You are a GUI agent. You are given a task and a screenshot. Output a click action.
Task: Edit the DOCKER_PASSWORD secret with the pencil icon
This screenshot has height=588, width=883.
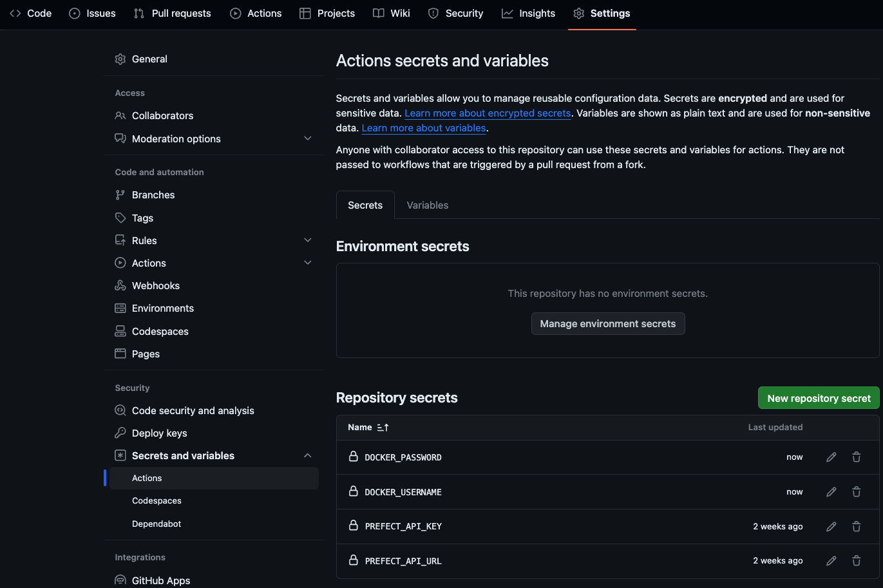click(x=831, y=457)
